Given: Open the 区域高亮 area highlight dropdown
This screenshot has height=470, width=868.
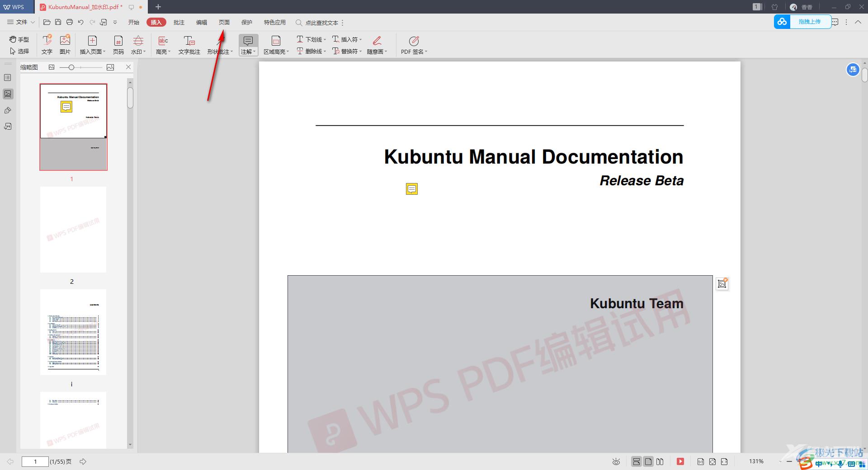Looking at the screenshot, I should pos(276,45).
